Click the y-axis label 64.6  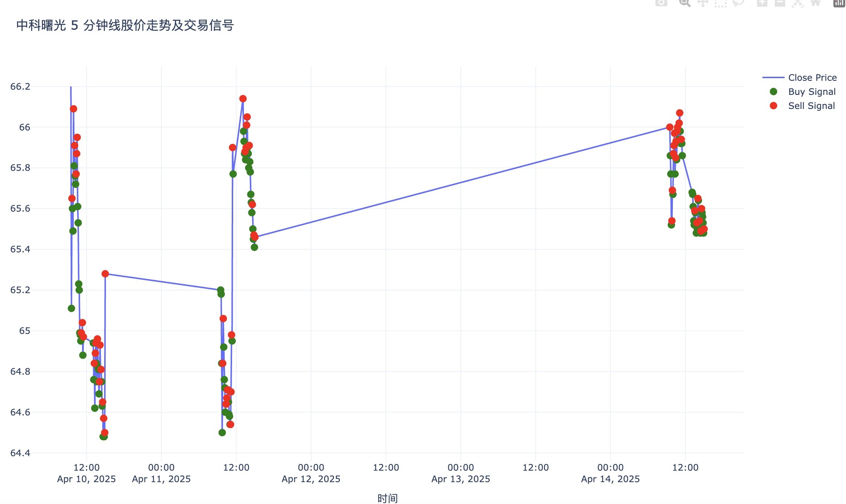[20, 412]
